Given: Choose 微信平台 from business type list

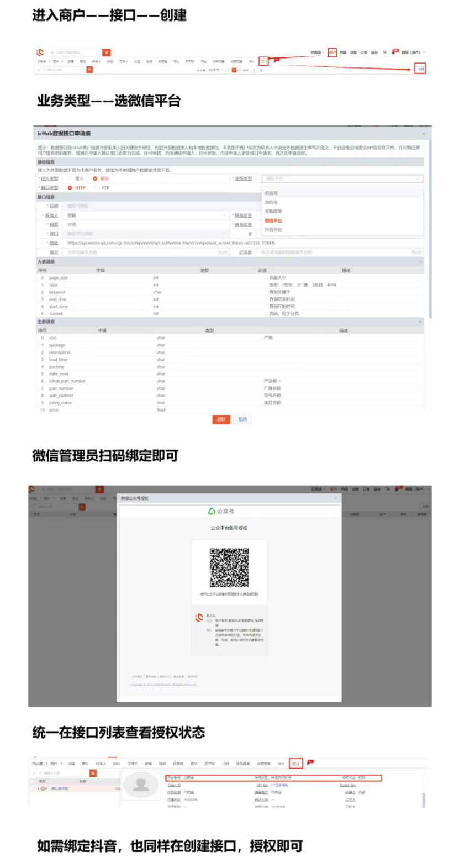Looking at the screenshot, I should click(342, 220).
